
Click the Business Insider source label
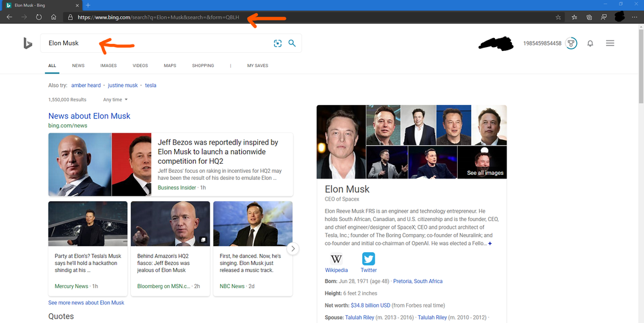click(x=177, y=188)
